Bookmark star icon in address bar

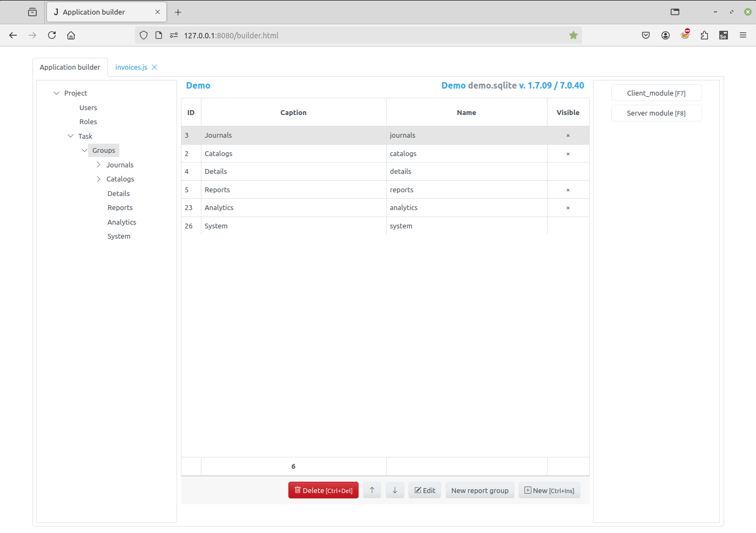[573, 35]
